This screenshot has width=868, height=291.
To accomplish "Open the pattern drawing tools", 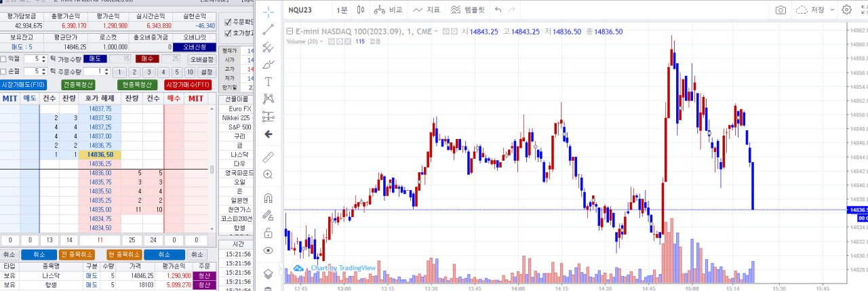I will (269, 99).
